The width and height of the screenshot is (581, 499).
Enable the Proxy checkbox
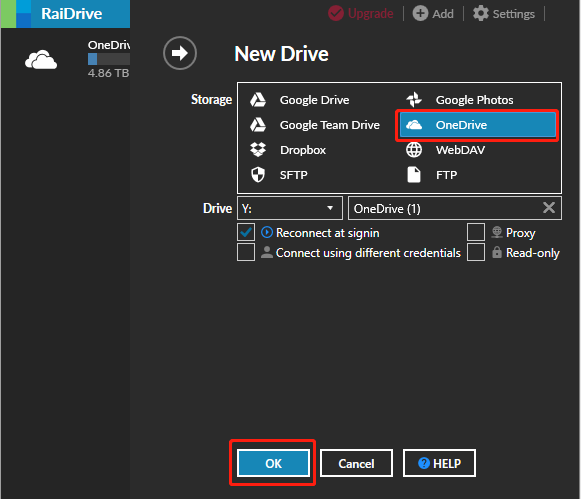[476, 232]
